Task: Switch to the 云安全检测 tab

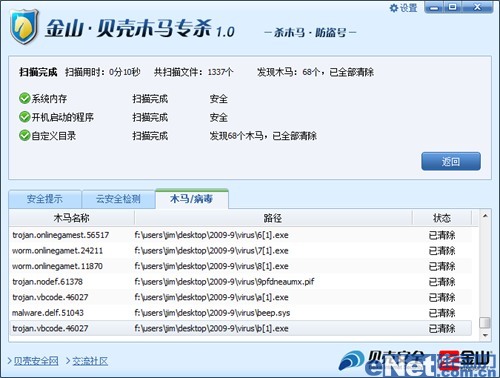Action: pos(118,199)
